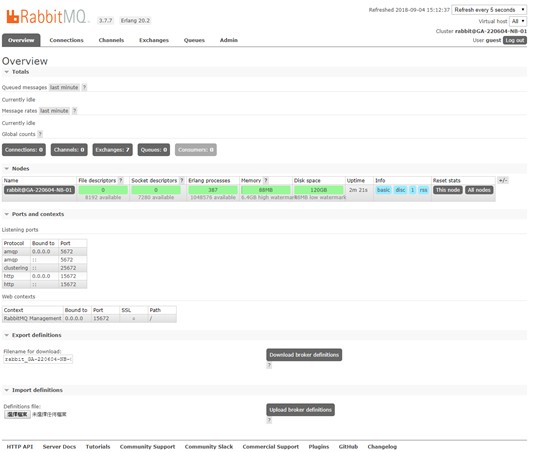Click Download broker definitions button

click(304, 355)
